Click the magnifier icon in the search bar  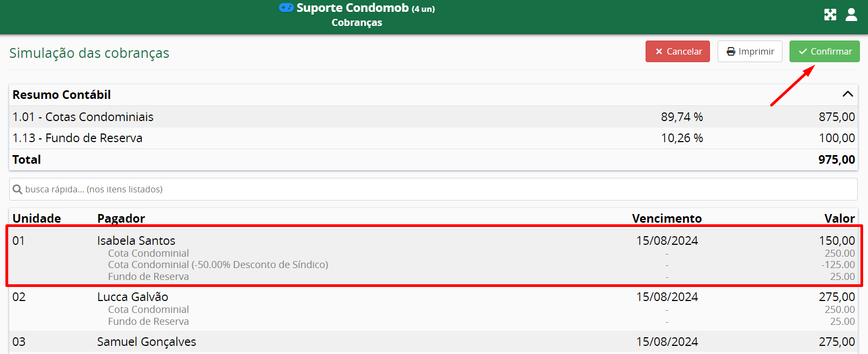tap(17, 189)
